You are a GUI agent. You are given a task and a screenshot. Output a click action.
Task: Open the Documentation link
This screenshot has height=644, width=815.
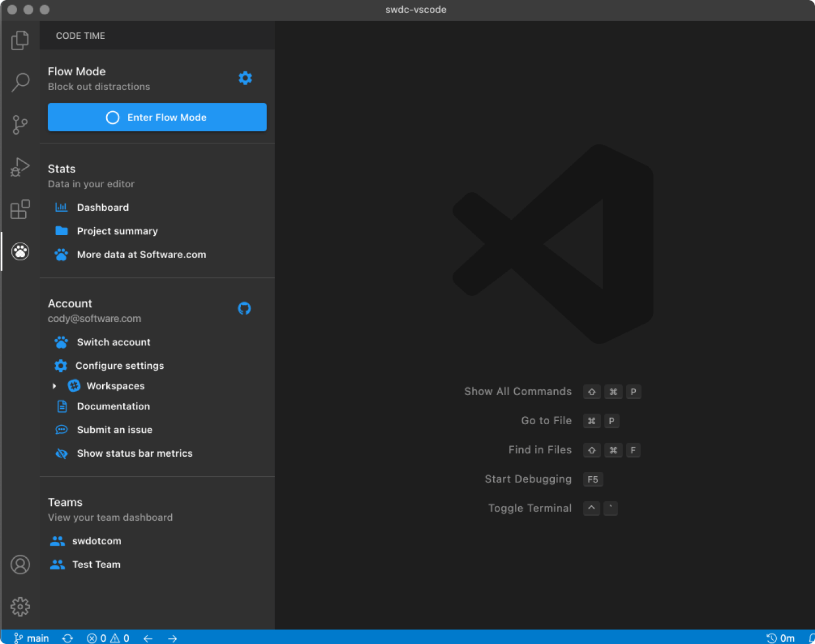point(114,406)
